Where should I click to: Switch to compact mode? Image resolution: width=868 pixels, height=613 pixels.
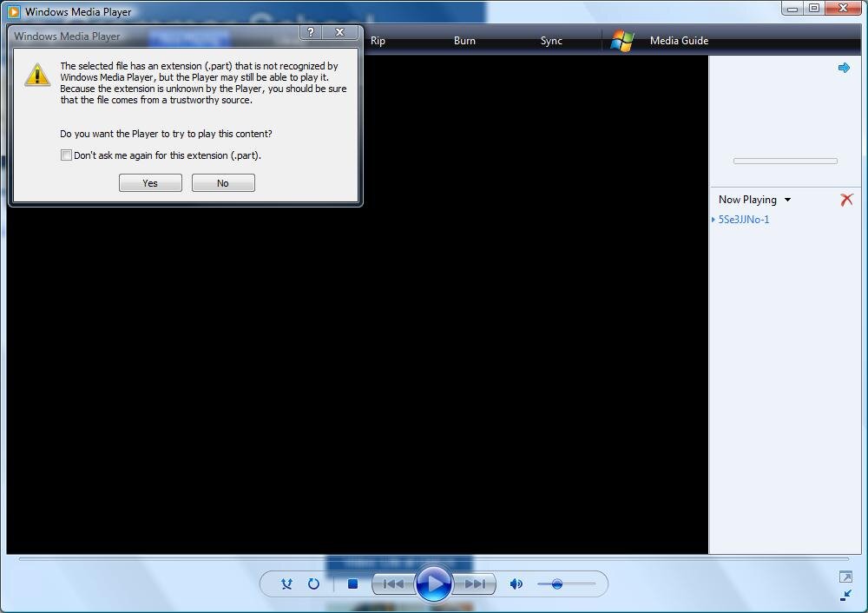(x=845, y=596)
